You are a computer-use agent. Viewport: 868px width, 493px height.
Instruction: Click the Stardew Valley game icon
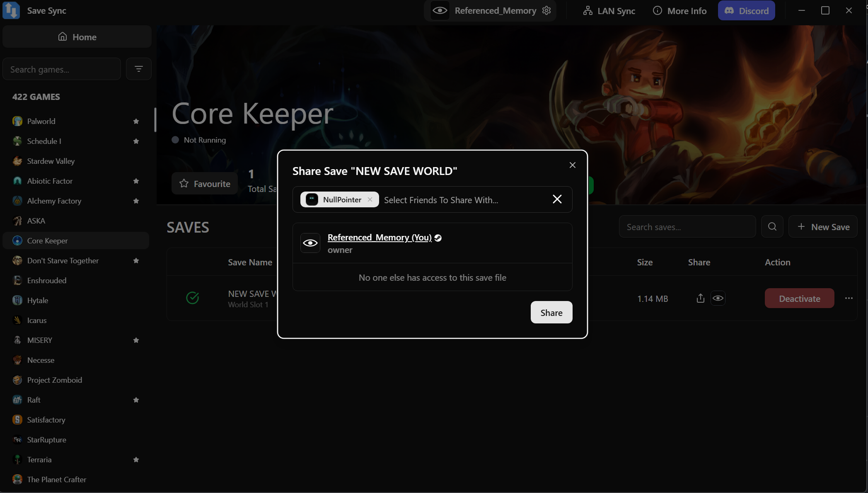click(17, 161)
